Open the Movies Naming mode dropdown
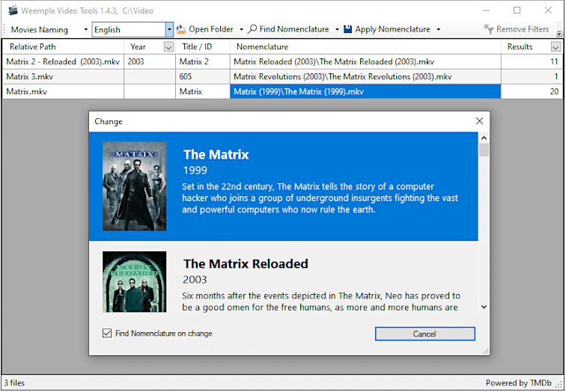566x392 pixels. 85,30
